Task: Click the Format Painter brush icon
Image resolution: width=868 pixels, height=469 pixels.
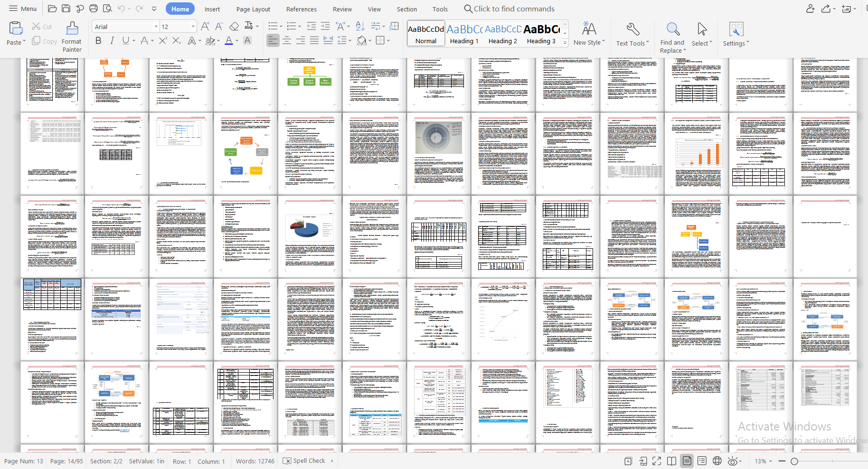Action: click(72, 28)
